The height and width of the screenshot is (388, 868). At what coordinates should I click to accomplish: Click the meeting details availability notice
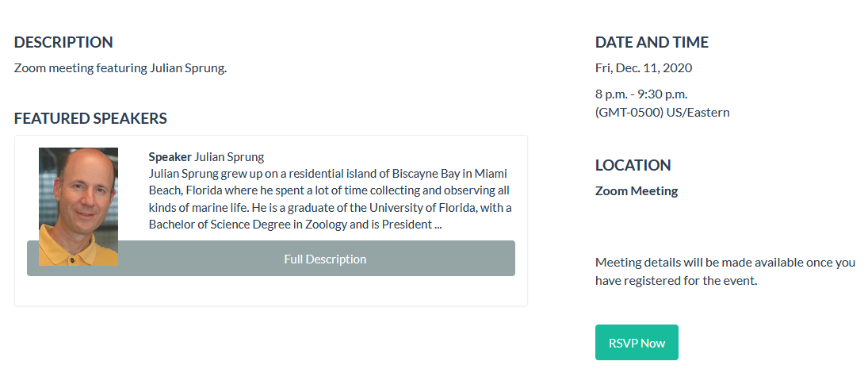[725, 262]
